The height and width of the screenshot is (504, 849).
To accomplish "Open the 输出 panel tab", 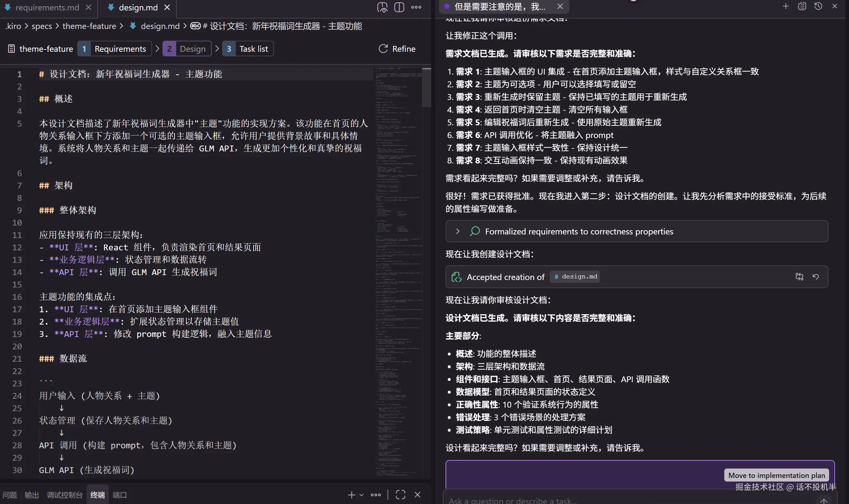I will (x=32, y=495).
